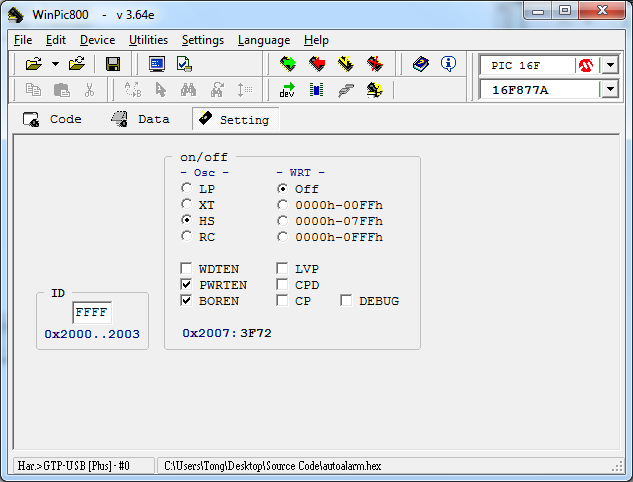This screenshot has height=482, width=633.
Task: Select the HS oscillator option
Action: click(x=187, y=220)
